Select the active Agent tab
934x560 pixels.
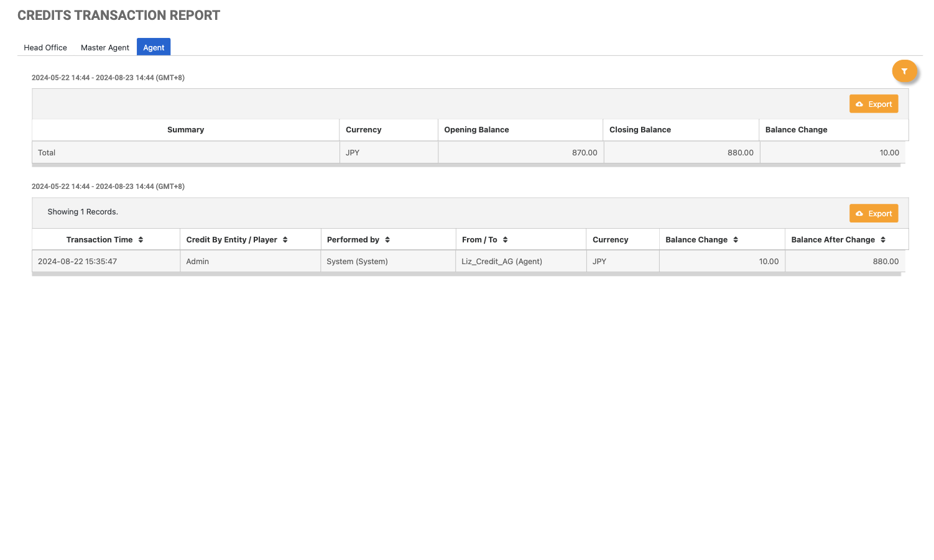pos(154,48)
